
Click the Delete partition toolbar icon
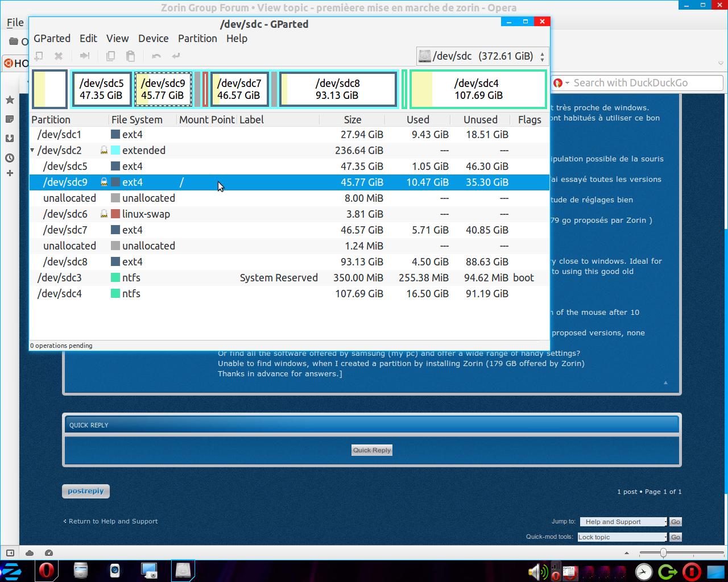click(59, 56)
